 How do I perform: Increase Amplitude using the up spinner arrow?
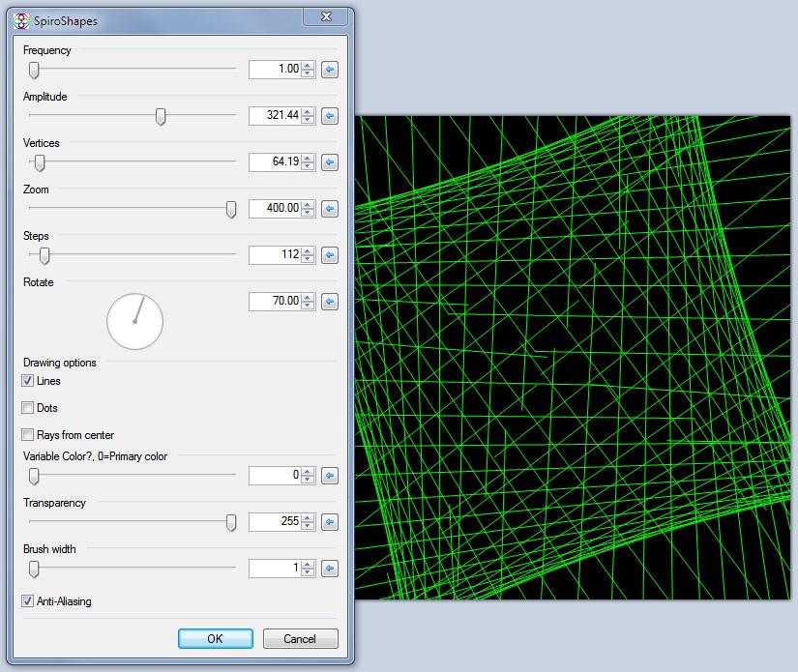[x=308, y=112]
